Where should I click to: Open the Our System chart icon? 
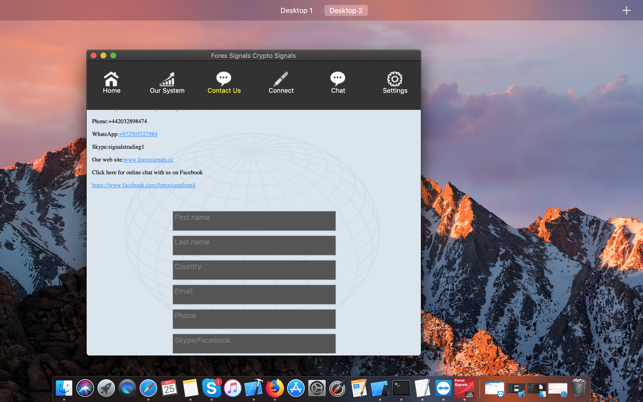click(x=167, y=79)
